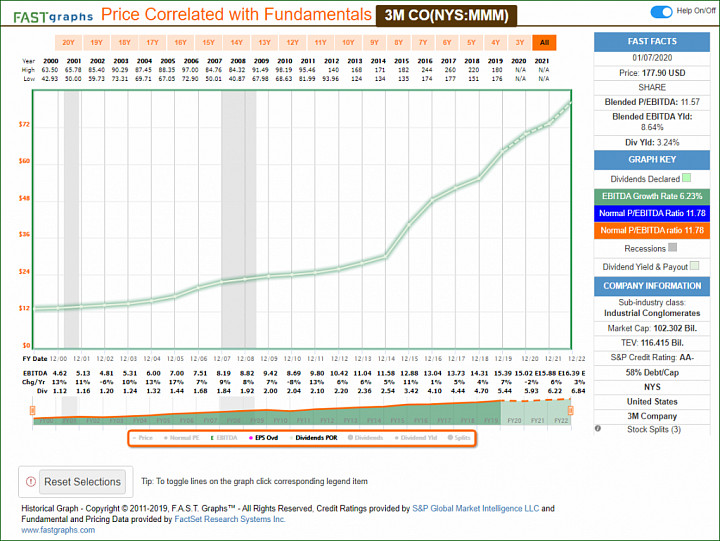The image size is (720, 541).
Task: Visit the www.fastgraphs.com link
Action: (58, 530)
